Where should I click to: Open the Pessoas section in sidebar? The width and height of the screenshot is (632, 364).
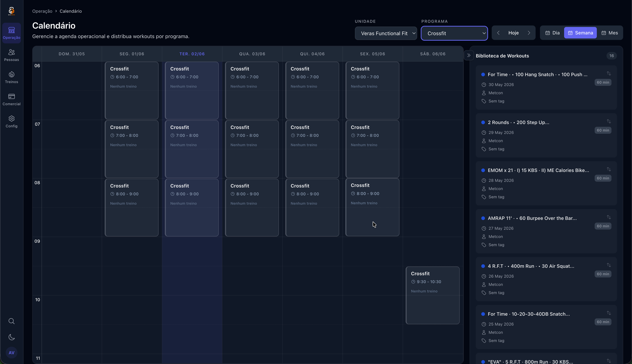(12, 55)
